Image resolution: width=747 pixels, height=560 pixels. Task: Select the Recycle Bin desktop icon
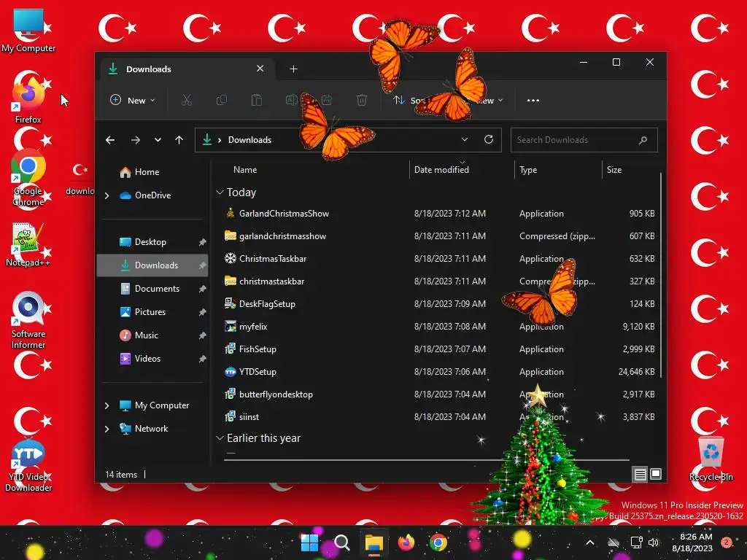[711, 459]
